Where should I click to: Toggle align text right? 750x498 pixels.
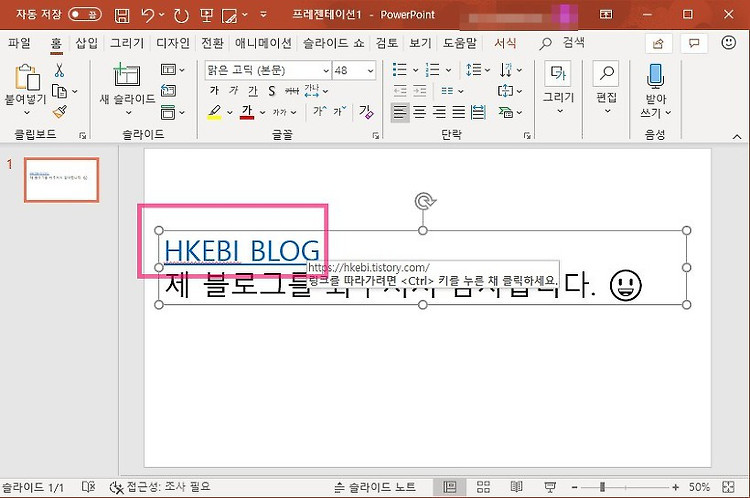[439, 112]
